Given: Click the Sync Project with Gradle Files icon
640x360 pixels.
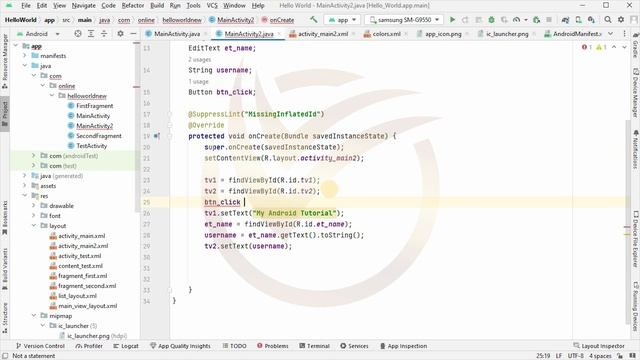Looking at the screenshot, I should (565, 20).
